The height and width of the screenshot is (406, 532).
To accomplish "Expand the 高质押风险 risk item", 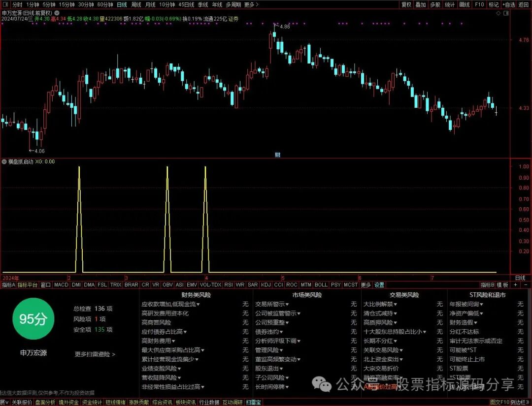I will (x=380, y=323).
